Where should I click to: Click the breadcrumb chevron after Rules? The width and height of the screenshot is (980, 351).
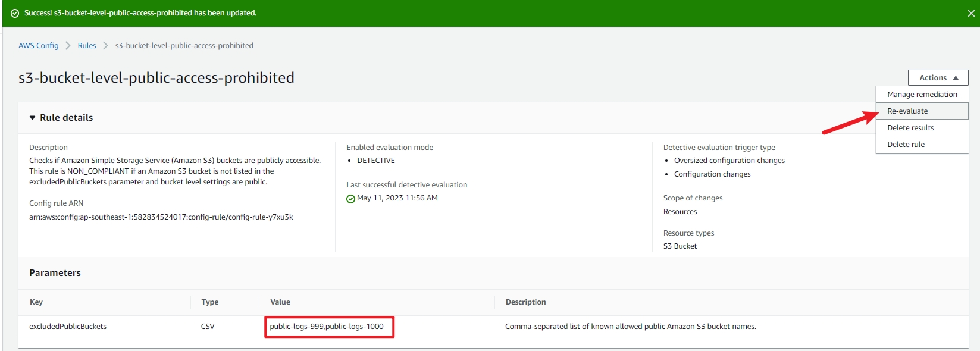(x=105, y=46)
